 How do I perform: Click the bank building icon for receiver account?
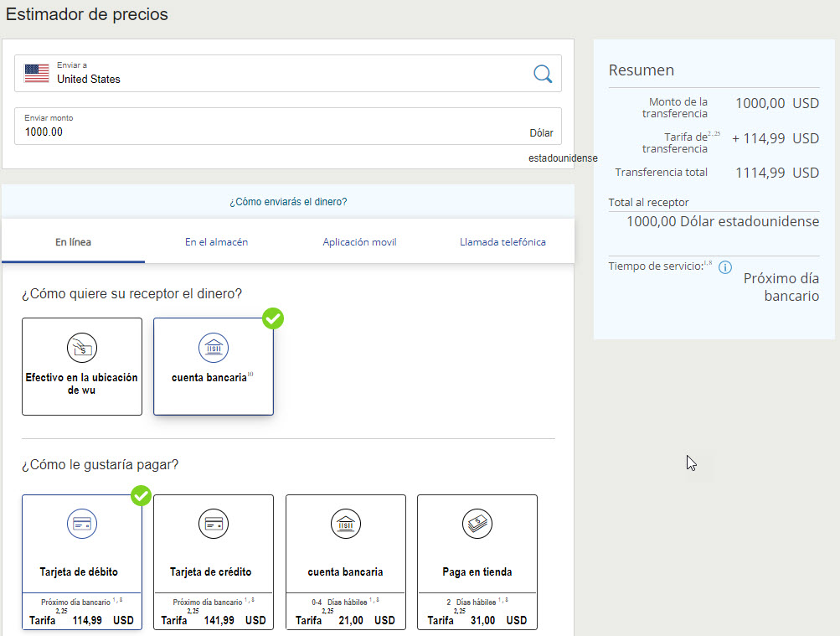[x=214, y=348]
